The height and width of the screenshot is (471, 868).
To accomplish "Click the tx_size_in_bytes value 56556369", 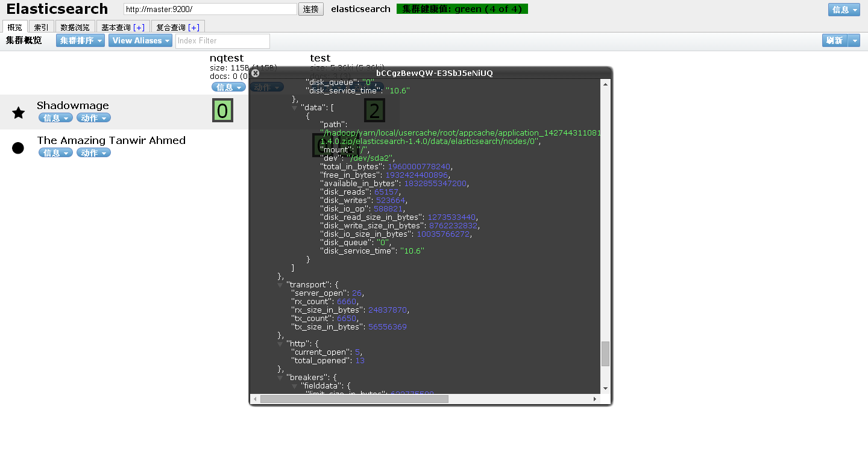I will coord(387,327).
